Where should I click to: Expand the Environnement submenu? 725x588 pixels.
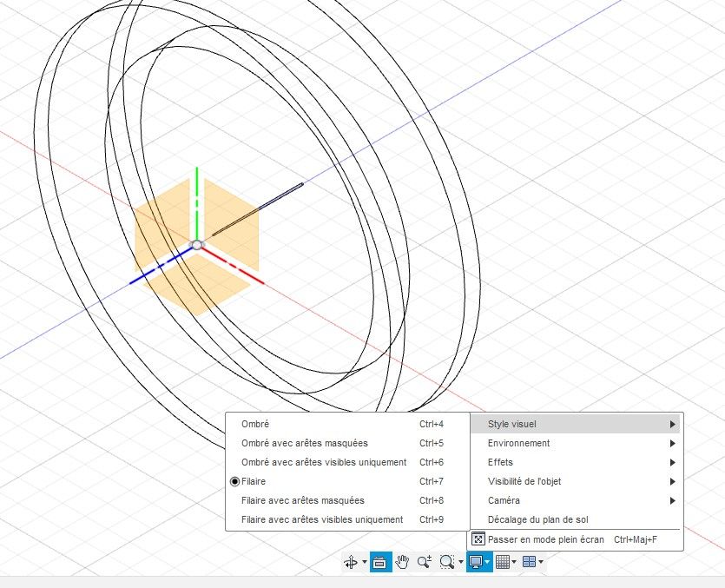pos(576,443)
